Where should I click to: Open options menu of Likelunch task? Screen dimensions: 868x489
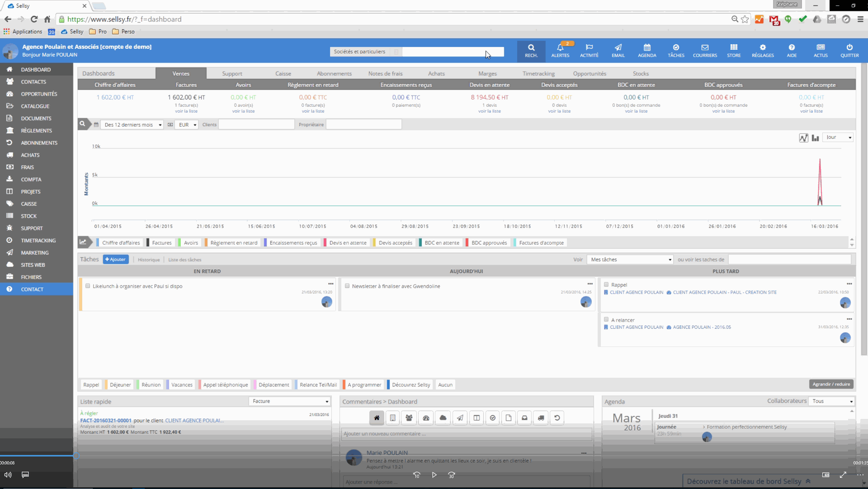331,284
